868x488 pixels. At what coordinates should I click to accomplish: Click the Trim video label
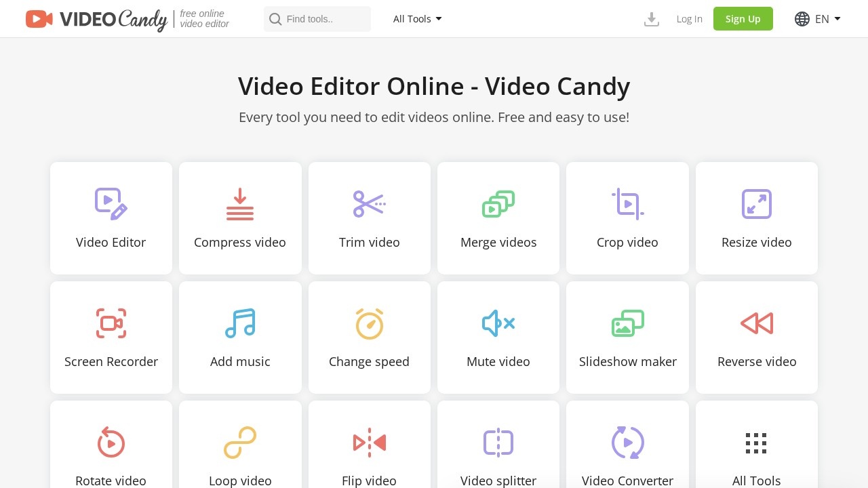(x=370, y=242)
